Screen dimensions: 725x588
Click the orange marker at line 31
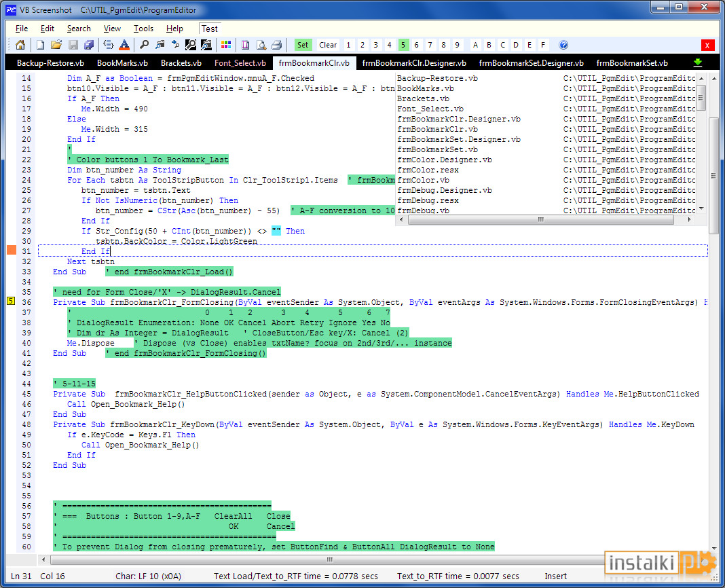coord(11,251)
